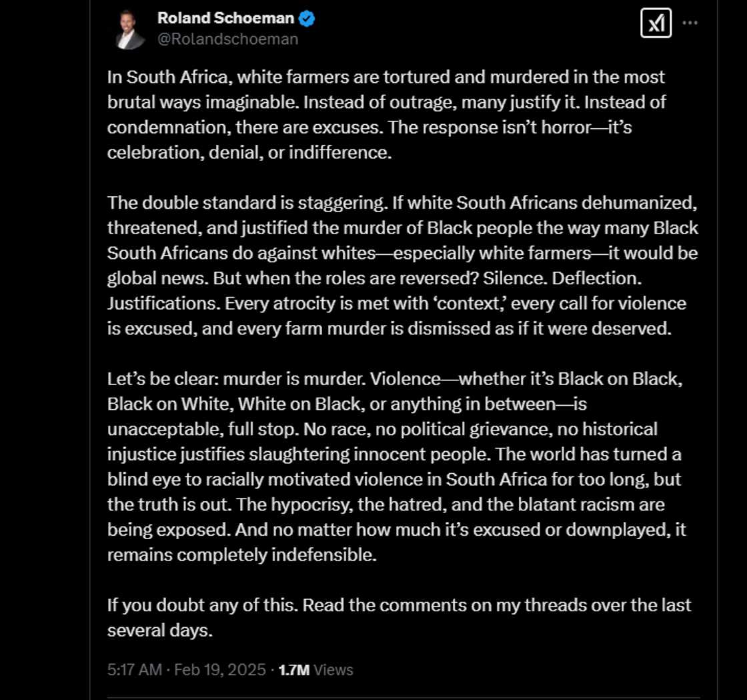Click the Grok button beside the ellipsis menu
The height and width of the screenshot is (700, 747).
(x=656, y=23)
